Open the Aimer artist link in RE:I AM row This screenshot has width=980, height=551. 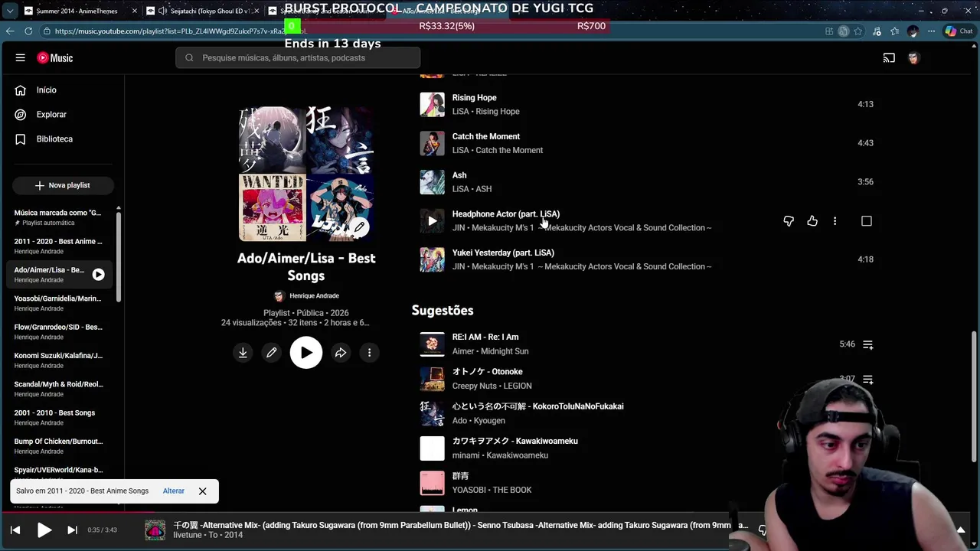click(x=462, y=352)
